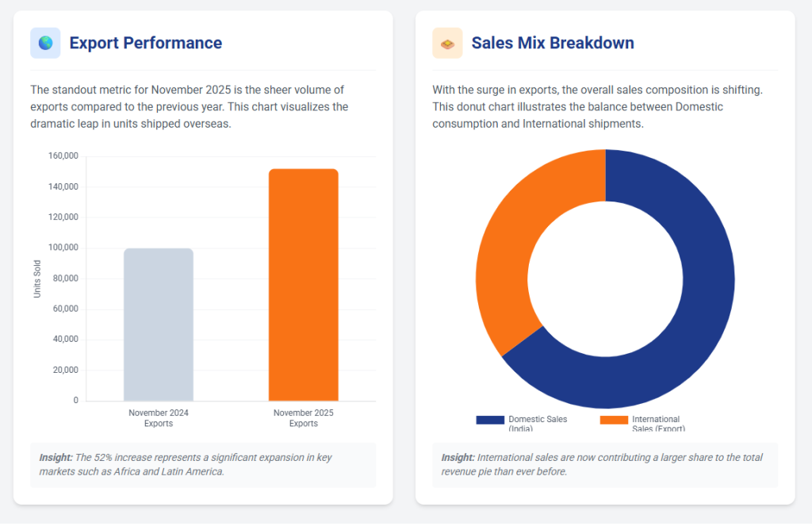The height and width of the screenshot is (530, 812).
Task: Toggle the International Sales (Export) legend label
Action: click(657, 424)
